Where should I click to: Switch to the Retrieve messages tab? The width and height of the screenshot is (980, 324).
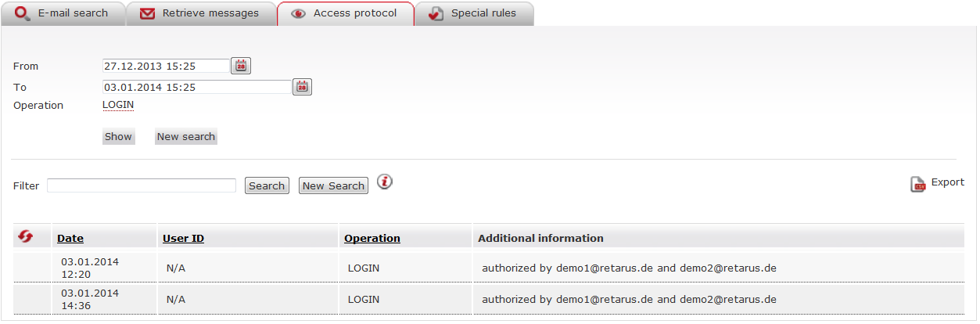[210, 13]
